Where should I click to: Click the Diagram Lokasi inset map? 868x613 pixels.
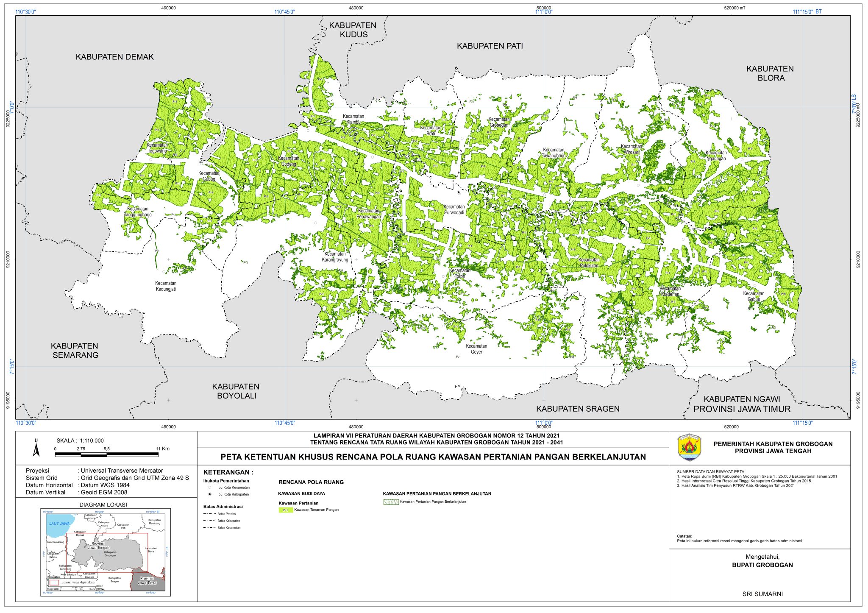coord(106,552)
